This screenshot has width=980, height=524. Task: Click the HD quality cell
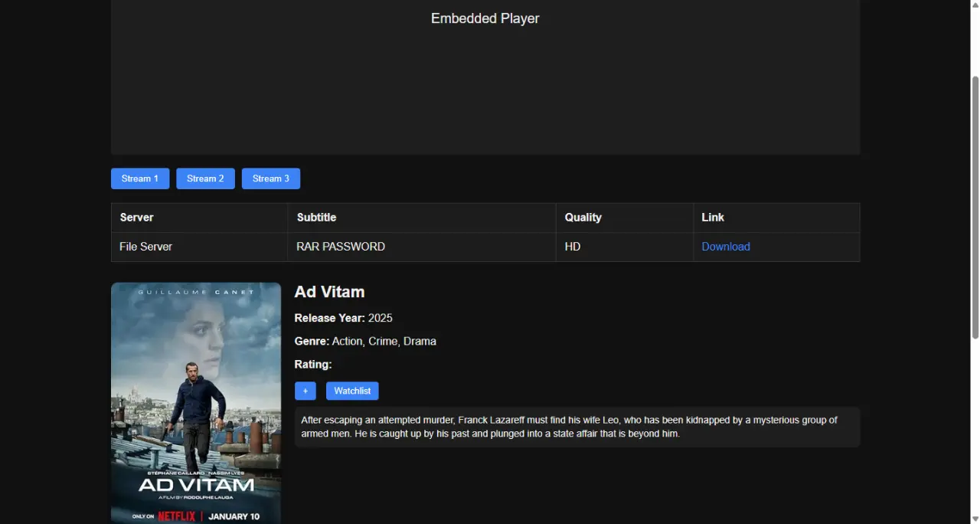point(625,247)
